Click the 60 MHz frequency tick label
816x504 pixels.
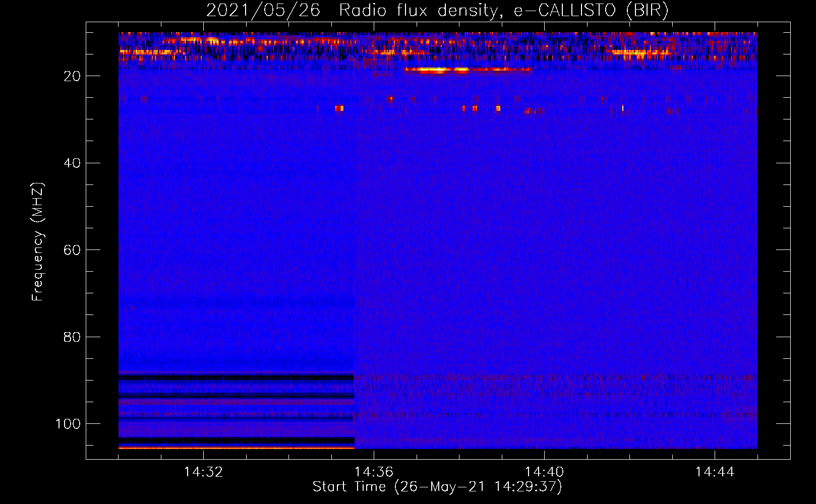[x=72, y=250]
